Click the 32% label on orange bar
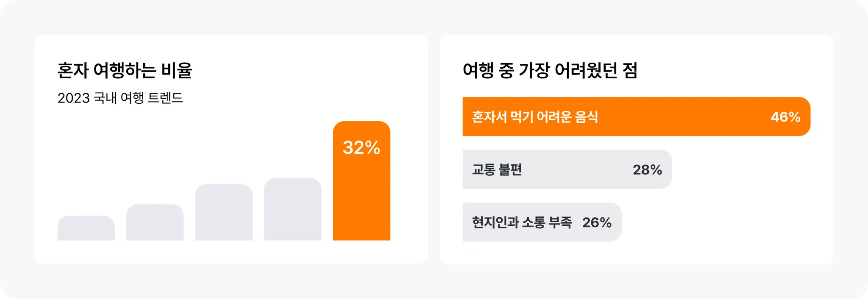 [362, 148]
